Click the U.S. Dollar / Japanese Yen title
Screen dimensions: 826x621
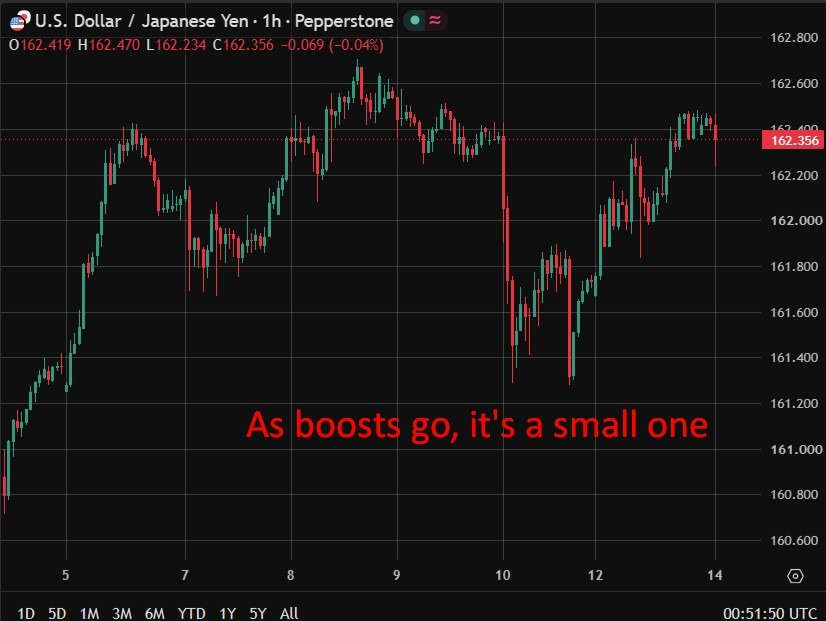[x=142, y=21]
